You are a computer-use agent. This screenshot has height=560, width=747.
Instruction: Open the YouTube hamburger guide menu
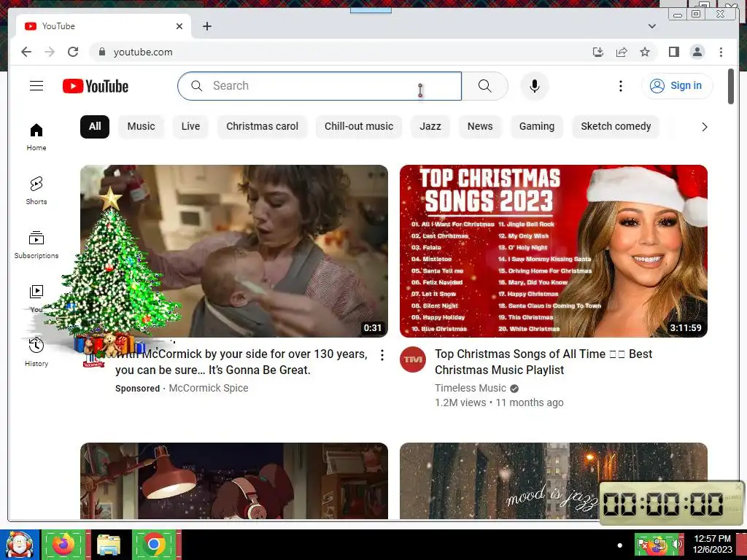pos(36,86)
